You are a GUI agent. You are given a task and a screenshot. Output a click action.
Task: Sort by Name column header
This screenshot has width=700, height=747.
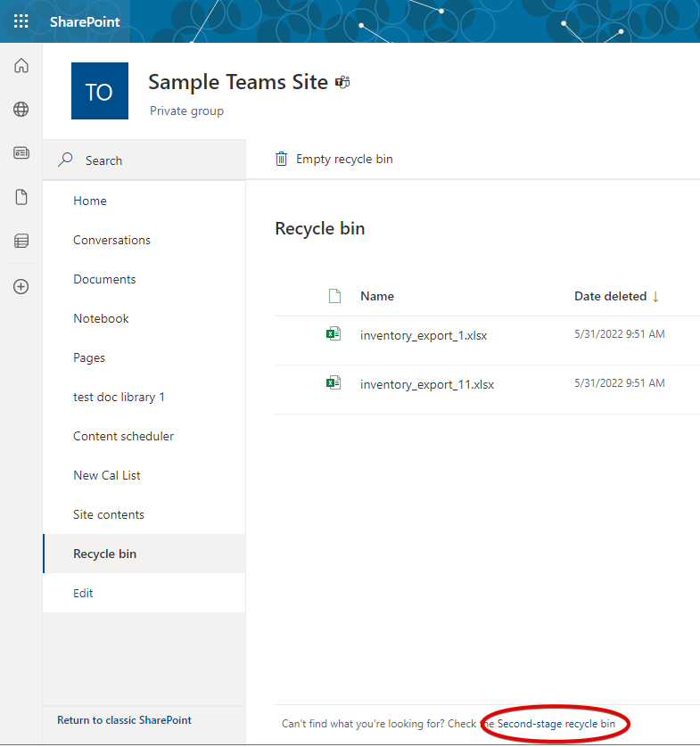click(x=377, y=297)
